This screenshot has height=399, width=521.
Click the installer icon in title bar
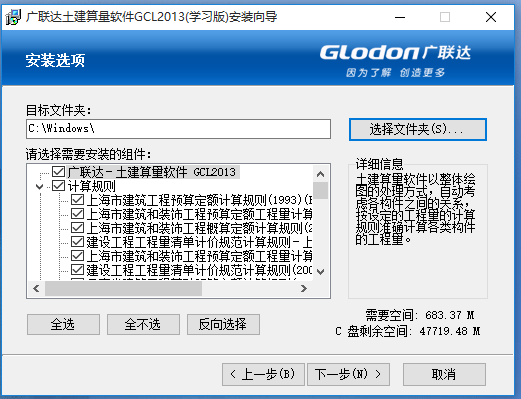14,17
